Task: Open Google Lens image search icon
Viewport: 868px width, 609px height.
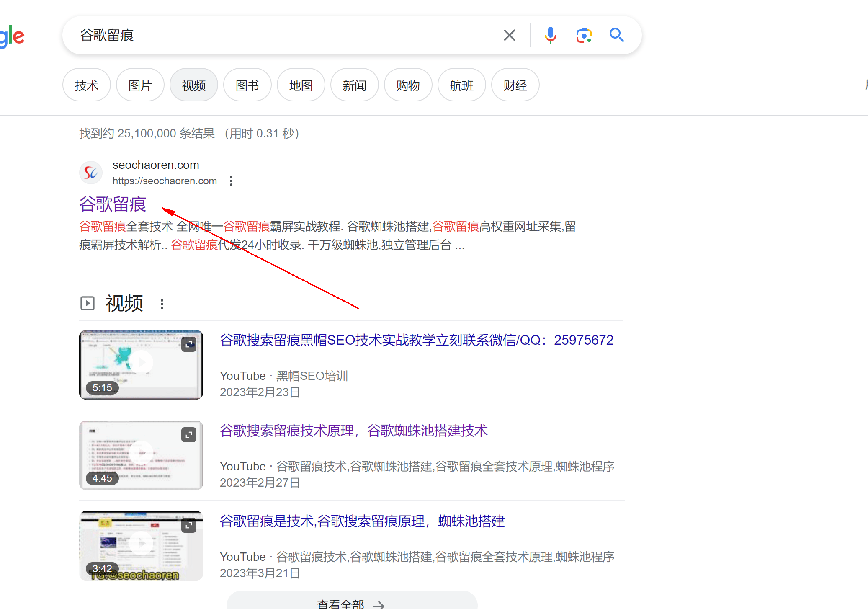Action: coord(584,35)
